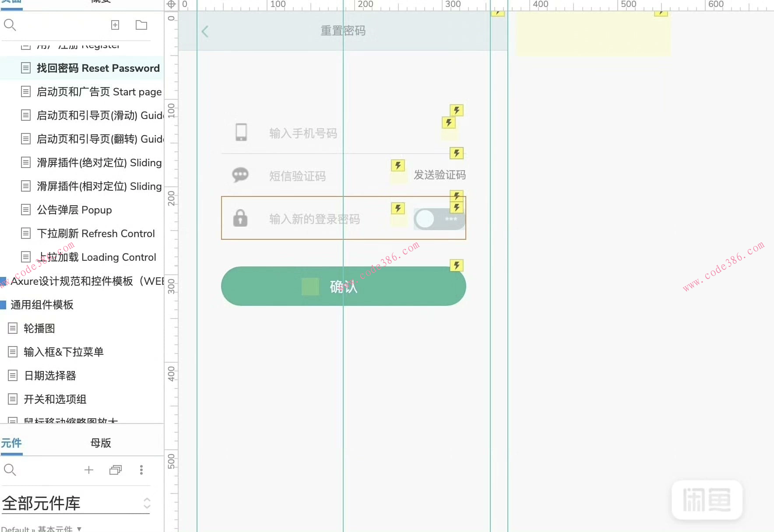Click the lightning interaction icon near 确认 button
Viewport: 774px width, 532px height.
coord(456,265)
